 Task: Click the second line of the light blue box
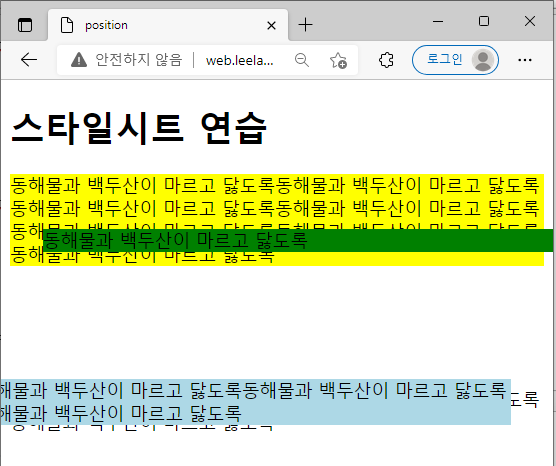121,413
